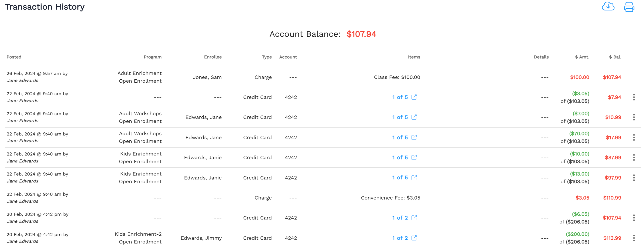This screenshot has width=644, height=250.
Task: Open actions menu for ($7.00) payment row
Action: click(634, 117)
